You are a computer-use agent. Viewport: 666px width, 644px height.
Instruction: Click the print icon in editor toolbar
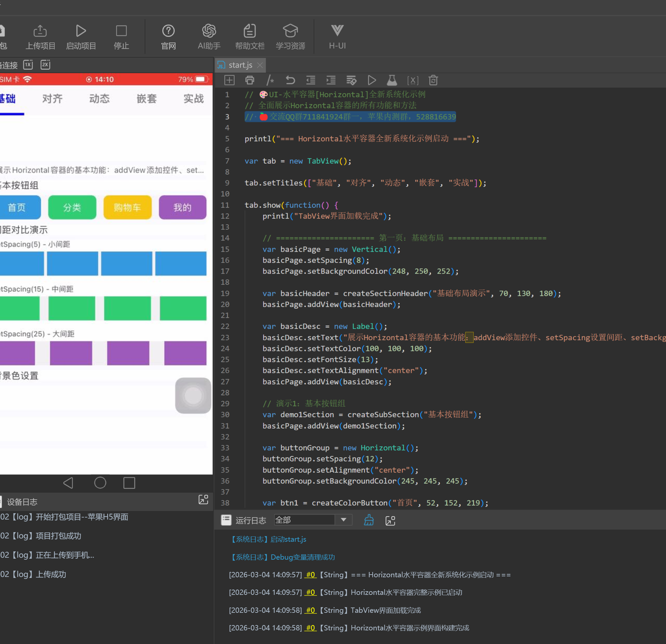click(x=250, y=80)
